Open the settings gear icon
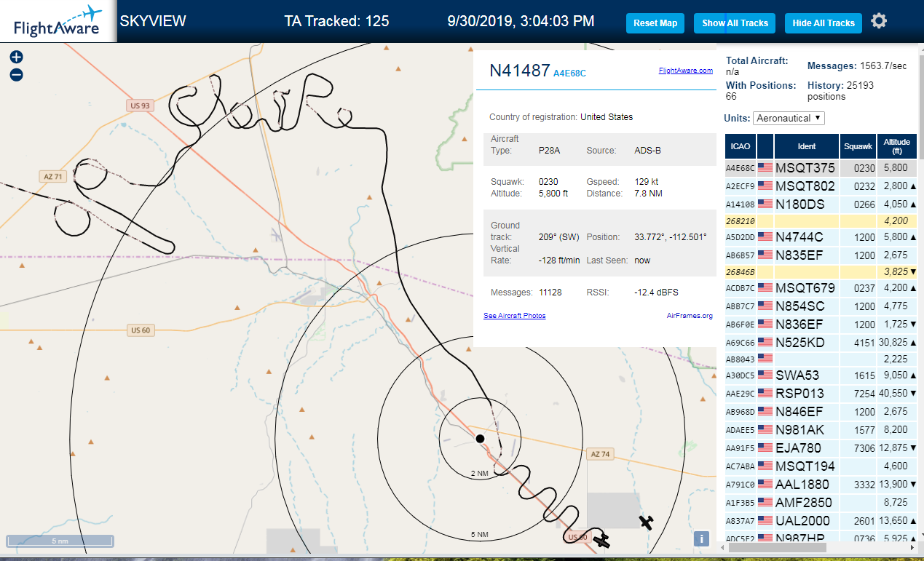This screenshot has width=924, height=561. 879,21
